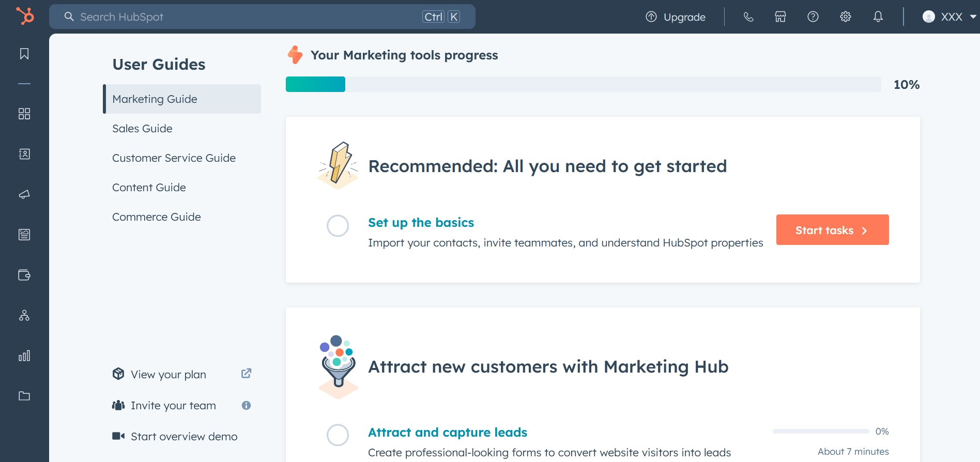
Task: Open the Automation workflow icon in sidebar
Action: point(24,315)
